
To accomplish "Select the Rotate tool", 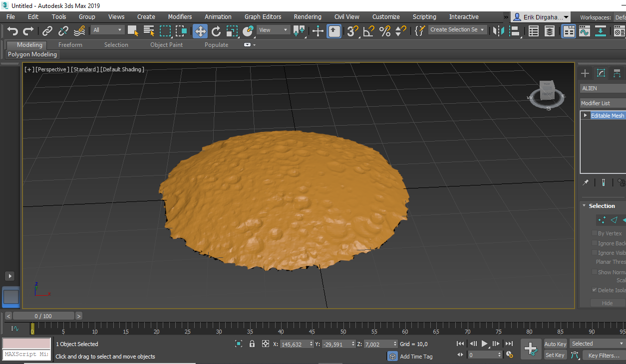I will pos(216,31).
